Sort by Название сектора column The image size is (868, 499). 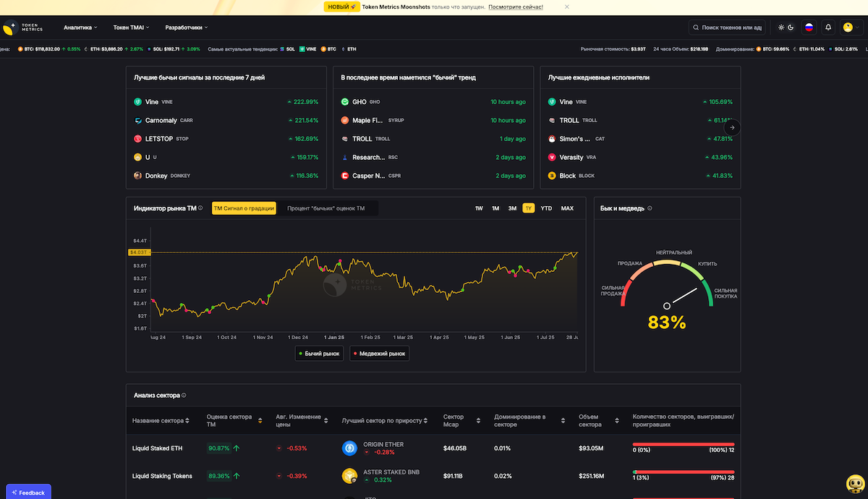(161, 420)
